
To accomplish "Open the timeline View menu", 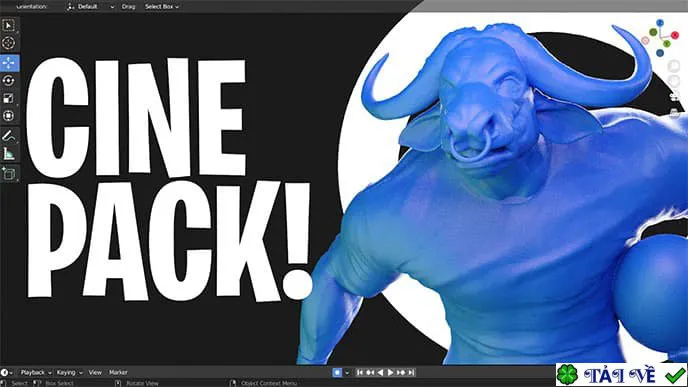I will tap(95, 373).
